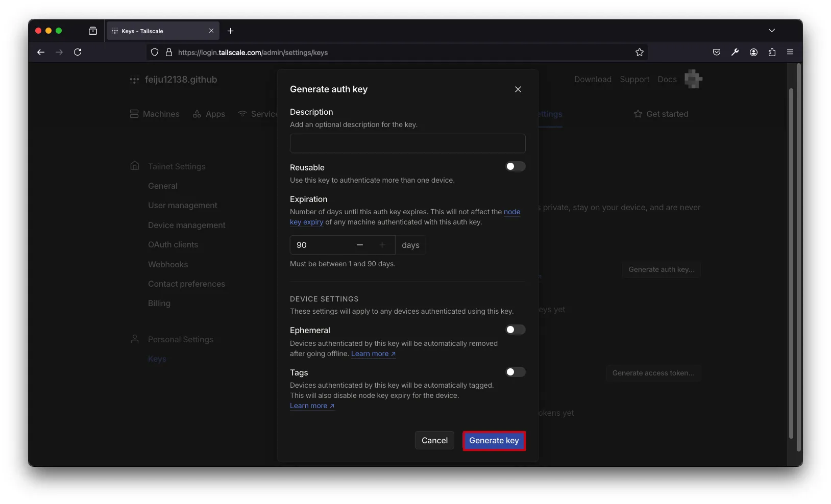Viewport: 831px width, 504px height.
Task: Select Device management in sidebar
Action: pos(187,225)
